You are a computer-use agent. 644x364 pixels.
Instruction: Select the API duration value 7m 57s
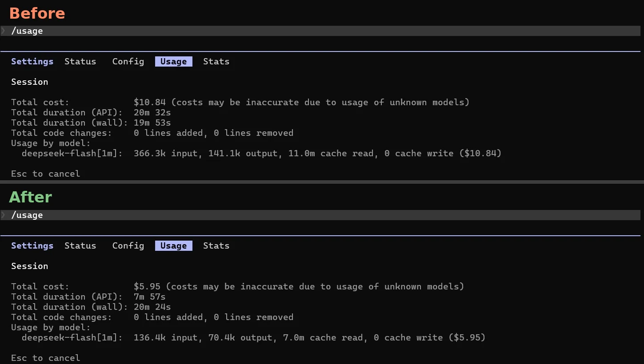coord(150,297)
